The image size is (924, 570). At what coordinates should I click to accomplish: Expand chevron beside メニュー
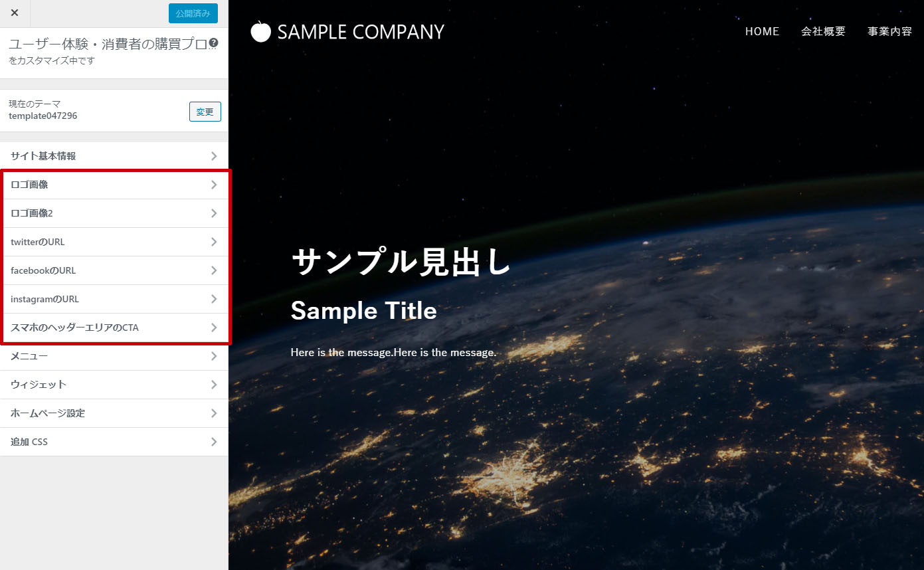(x=214, y=356)
